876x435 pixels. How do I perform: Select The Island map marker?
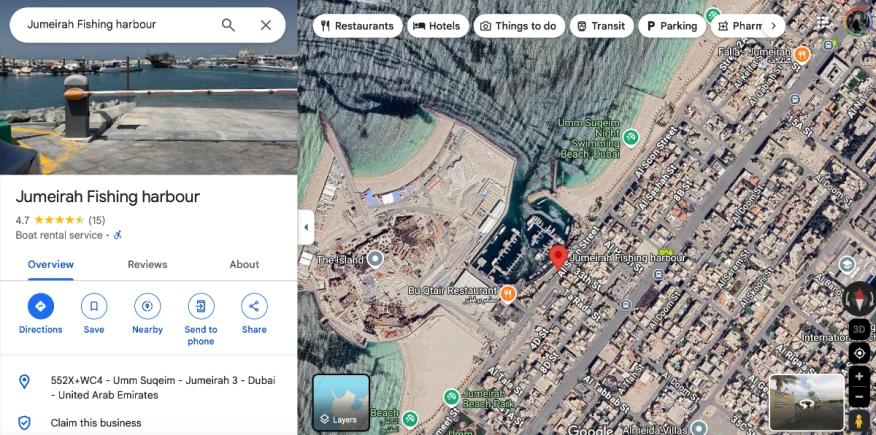(376, 259)
